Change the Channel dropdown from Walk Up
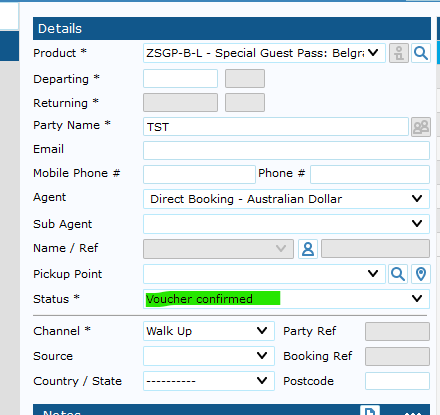The width and height of the screenshot is (440, 415). tap(209, 331)
